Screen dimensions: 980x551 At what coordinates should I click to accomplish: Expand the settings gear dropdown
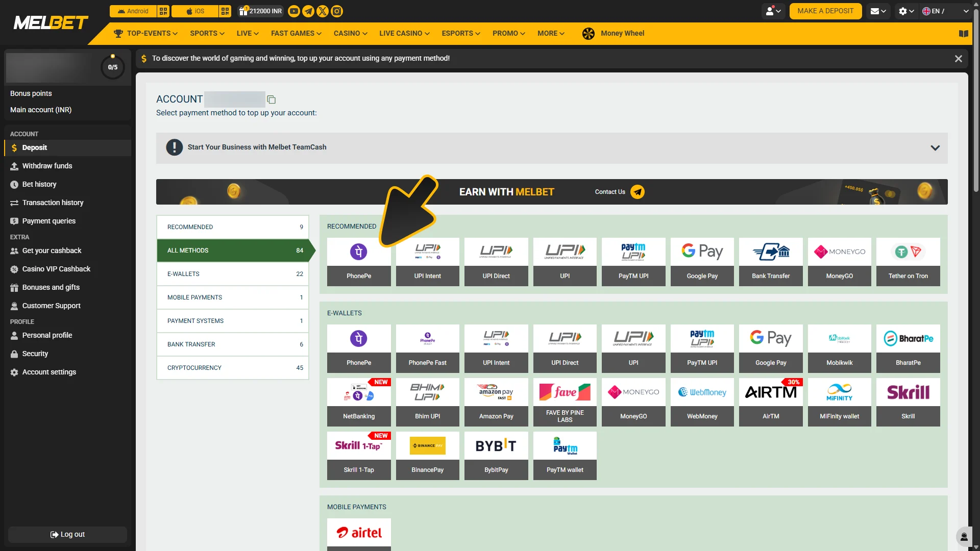[906, 11]
